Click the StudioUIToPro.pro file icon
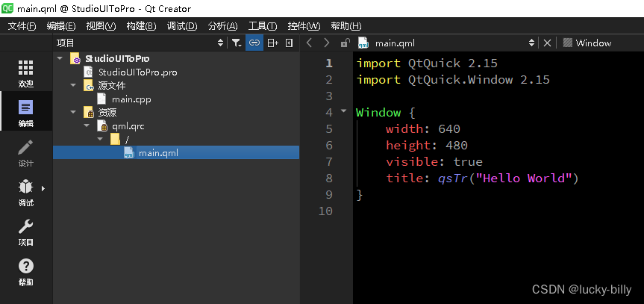This screenshot has height=304, width=644. 88,72
